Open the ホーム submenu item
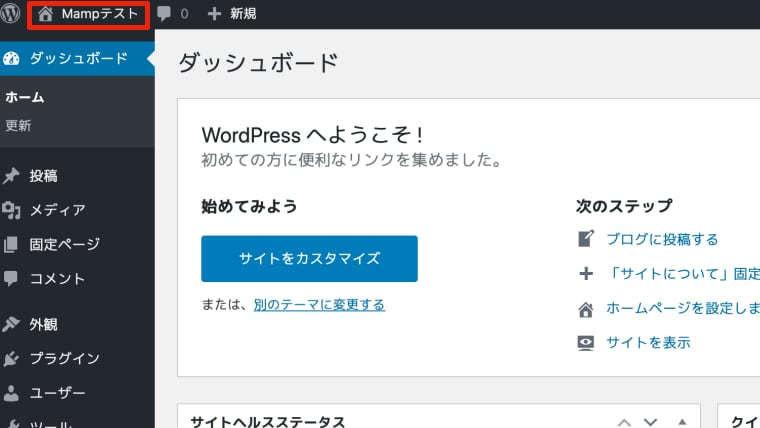The image size is (760, 428). [25, 97]
